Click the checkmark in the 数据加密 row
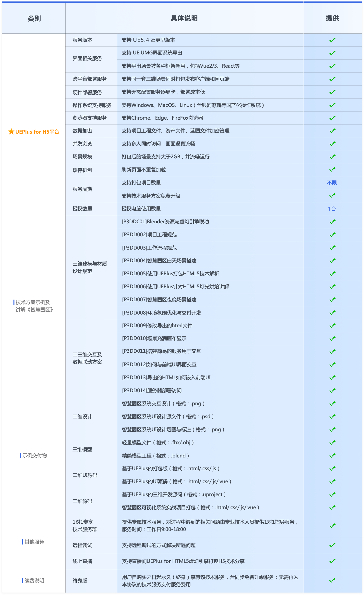 332,131
